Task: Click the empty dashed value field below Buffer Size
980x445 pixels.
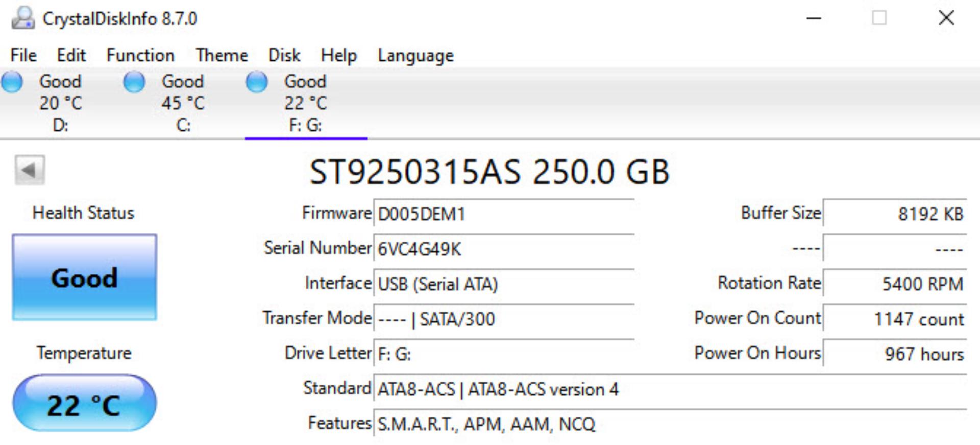Action: click(x=895, y=249)
